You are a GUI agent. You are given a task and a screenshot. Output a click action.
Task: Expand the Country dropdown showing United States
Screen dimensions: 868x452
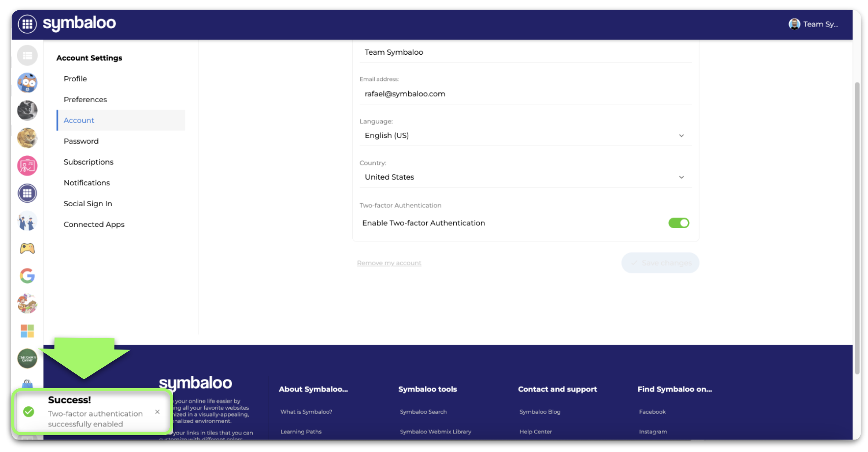pos(525,177)
